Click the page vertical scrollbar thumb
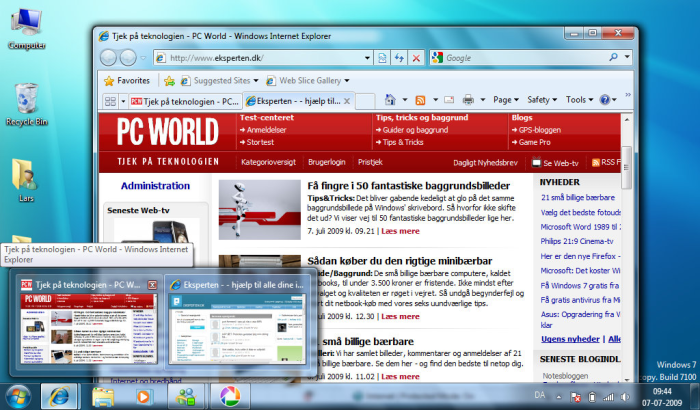 coord(626,167)
